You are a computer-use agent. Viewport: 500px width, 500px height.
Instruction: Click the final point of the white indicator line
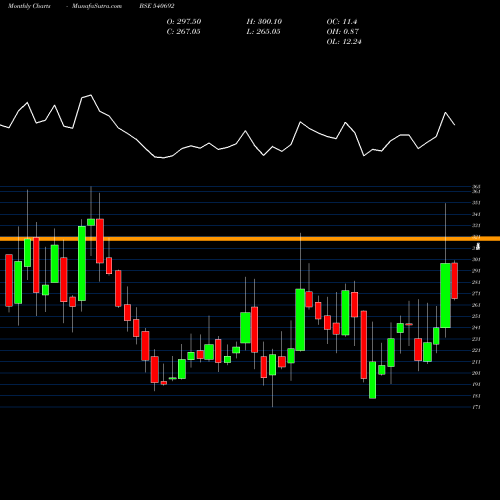coord(455,125)
